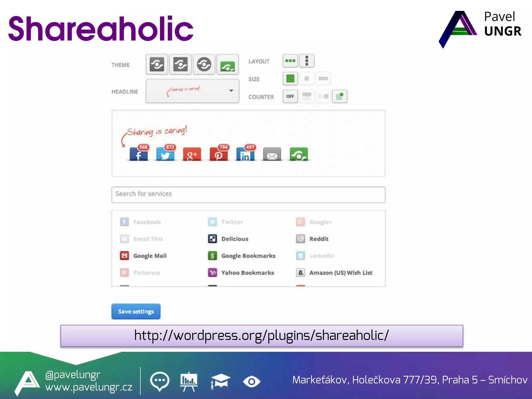The width and height of the screenshot is (532, 399).
Task: Click the Twitter share icon with 872 counter
Action: (165, 154)
